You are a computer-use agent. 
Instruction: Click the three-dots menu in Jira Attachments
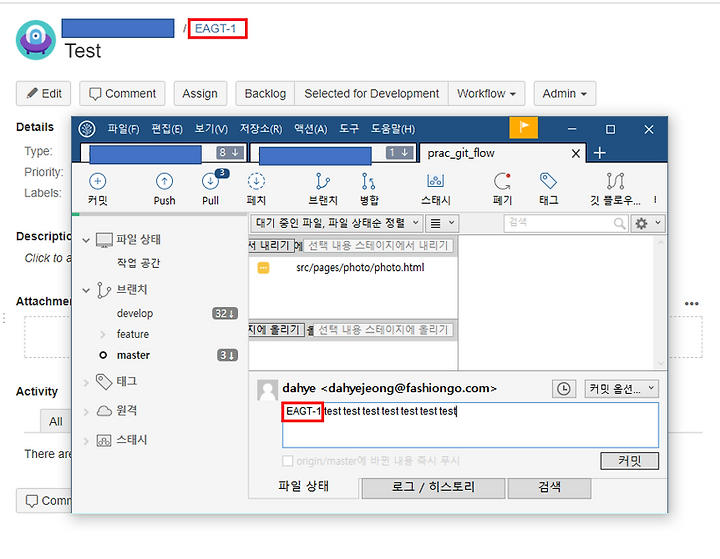(x=692, y=304)
